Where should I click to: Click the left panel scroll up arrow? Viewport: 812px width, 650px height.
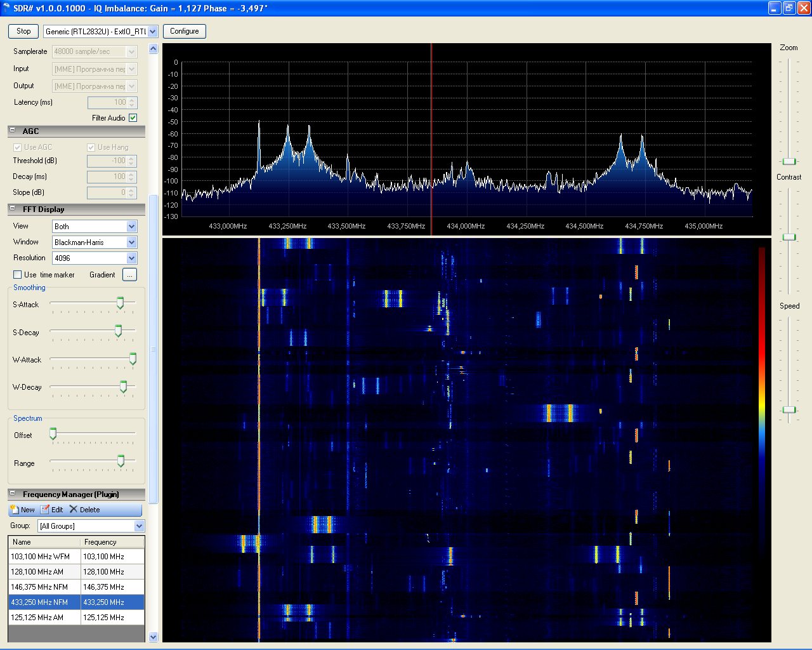(x=153, y=49)
